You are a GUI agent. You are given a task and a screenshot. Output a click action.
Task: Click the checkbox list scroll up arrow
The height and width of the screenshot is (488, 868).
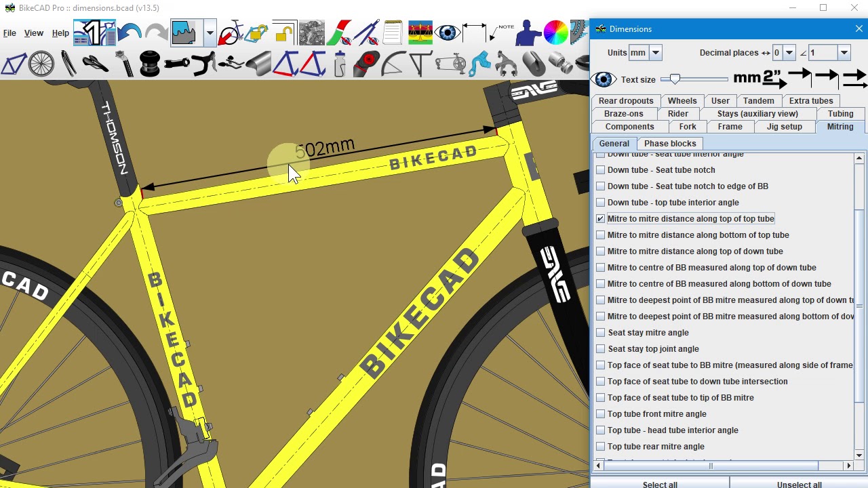point(859,159)
